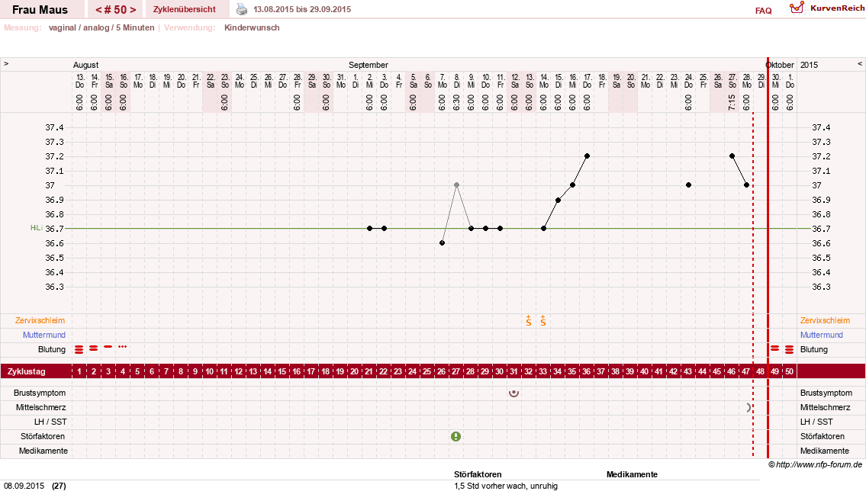This screenshot has width=866, height=504.
Task: Click the Brustsymptom circle icon on day 31
Action: 513,393
